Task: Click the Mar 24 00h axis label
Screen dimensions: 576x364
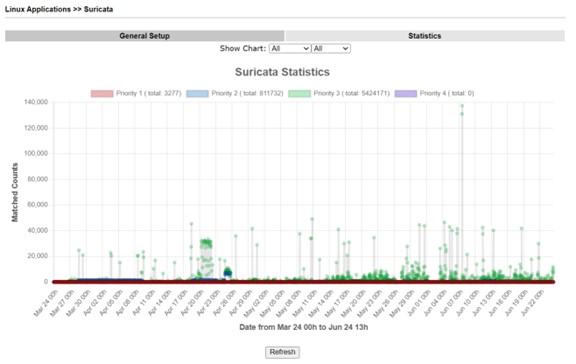Action: 46,303
